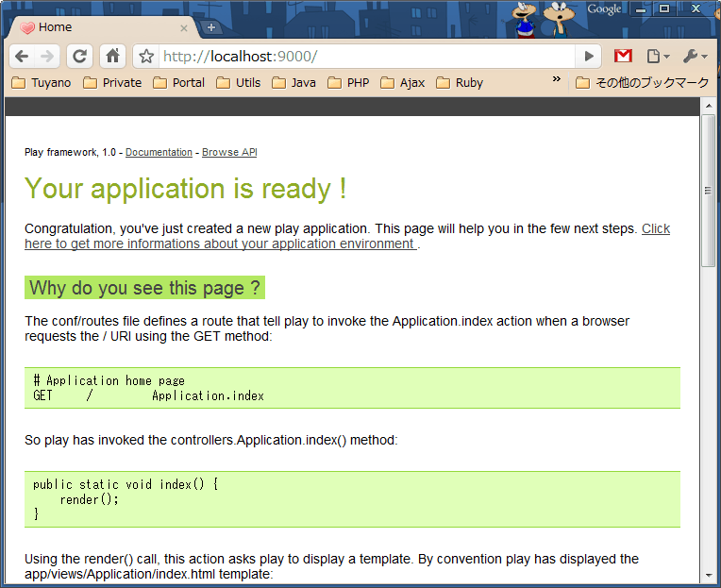Open the Ruby bookmark folder

[460, 83]
